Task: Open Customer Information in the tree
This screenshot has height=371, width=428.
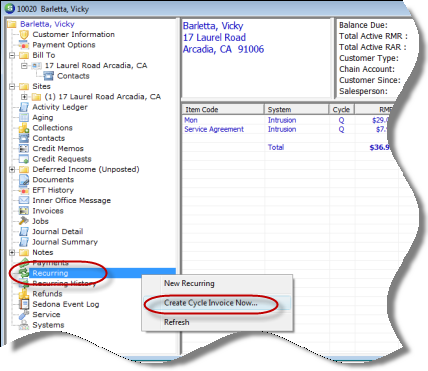Action: [x=74, y=34]
